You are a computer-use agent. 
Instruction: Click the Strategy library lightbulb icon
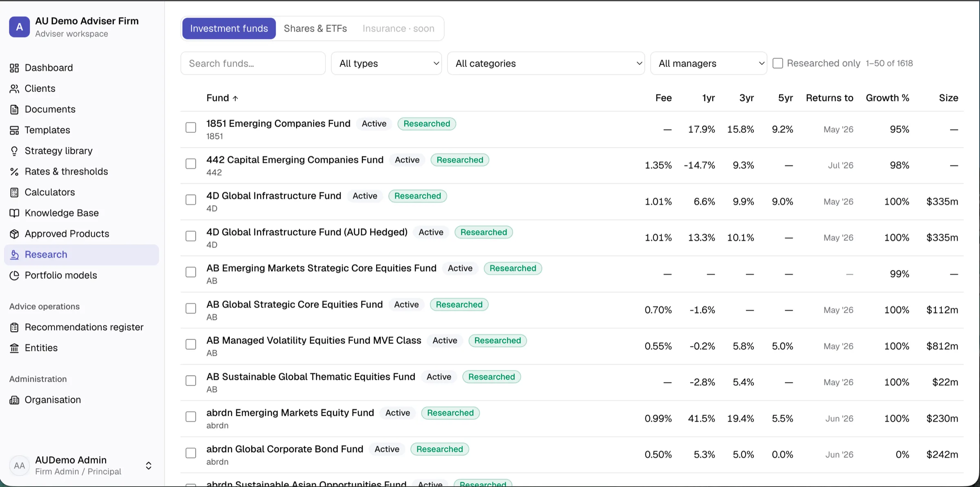14,151
